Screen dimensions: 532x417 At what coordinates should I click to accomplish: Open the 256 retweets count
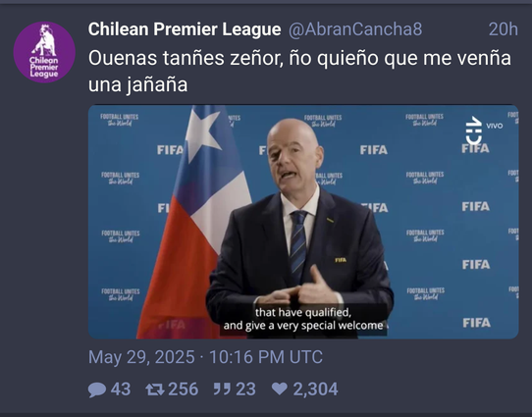[x=184, y=390]
